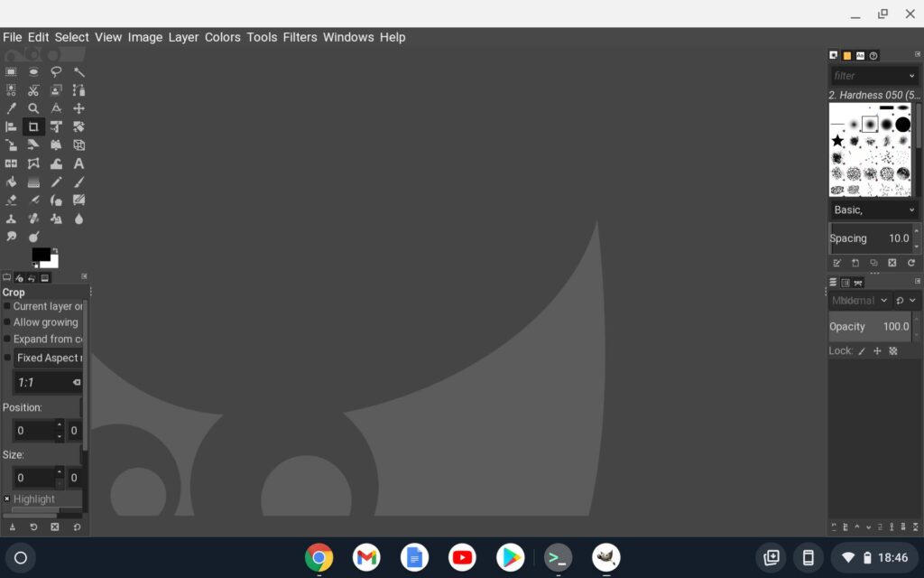
Task: Select the Ellipse Select tool
Action: click(x=33, y=72)
